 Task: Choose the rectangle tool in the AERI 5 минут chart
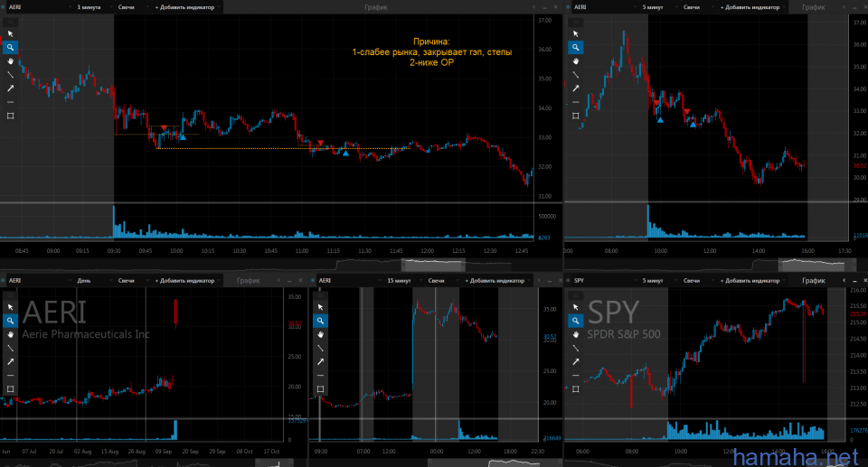576,116
